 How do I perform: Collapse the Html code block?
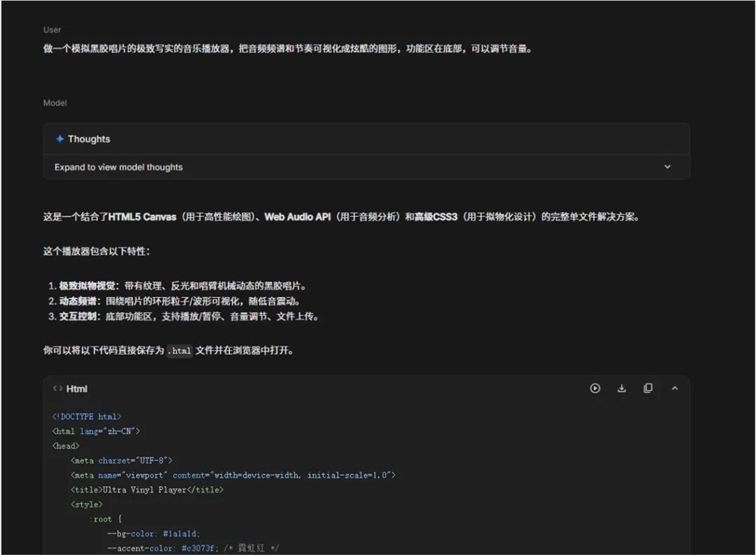(674, 388)
